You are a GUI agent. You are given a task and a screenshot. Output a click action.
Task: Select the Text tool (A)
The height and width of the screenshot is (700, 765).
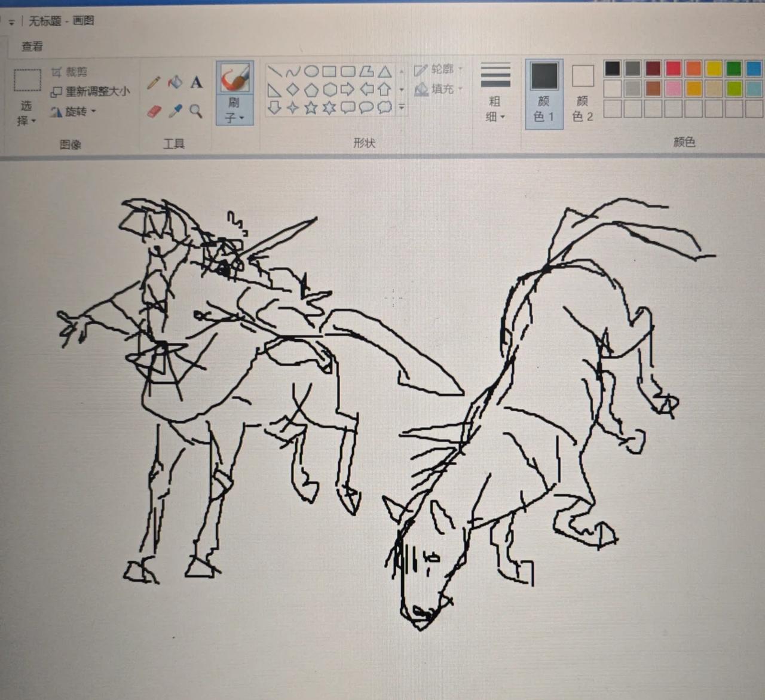pos(196,82)
